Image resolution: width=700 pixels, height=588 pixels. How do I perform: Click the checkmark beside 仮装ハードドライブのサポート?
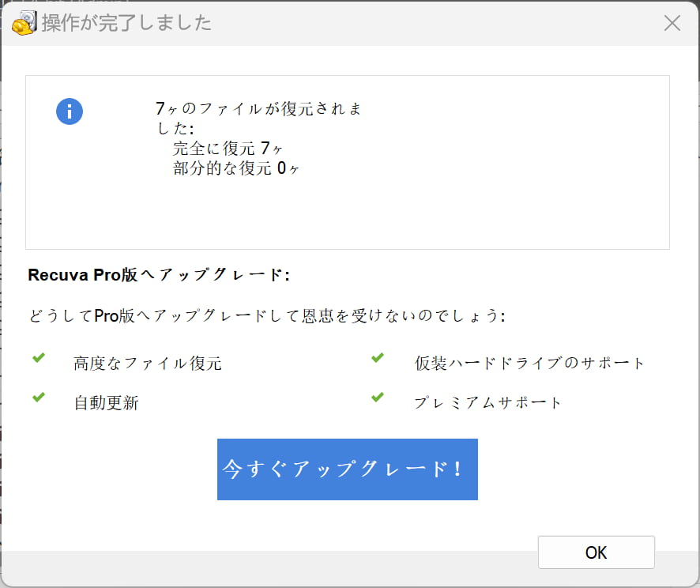pos(378,358)
